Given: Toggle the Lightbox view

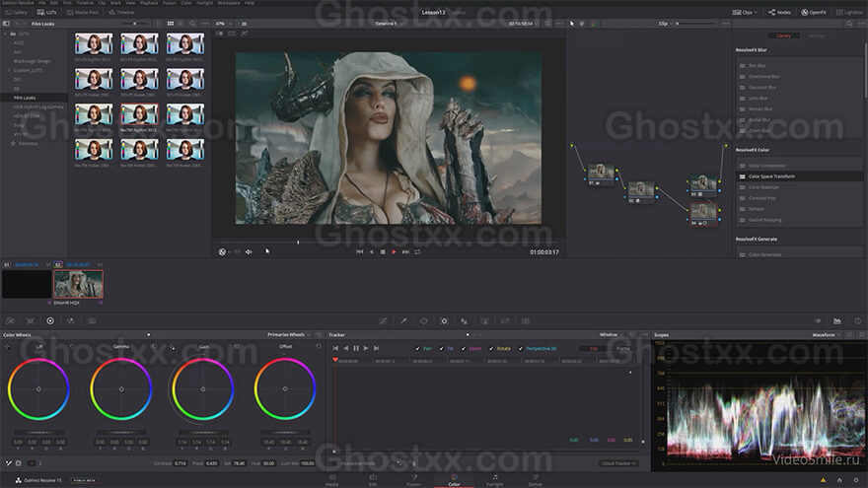Looking at the screenshot, I should [849, 12].
